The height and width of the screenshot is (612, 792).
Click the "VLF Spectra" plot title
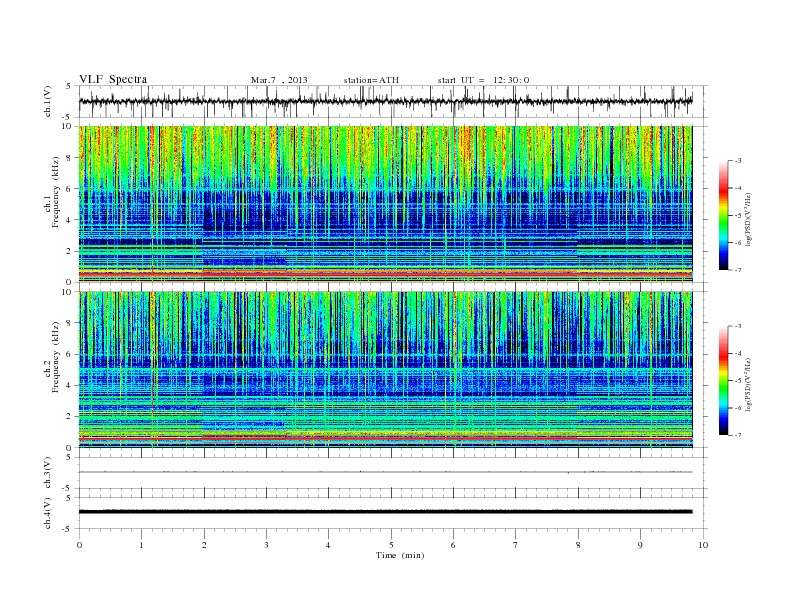click(113, 79)
